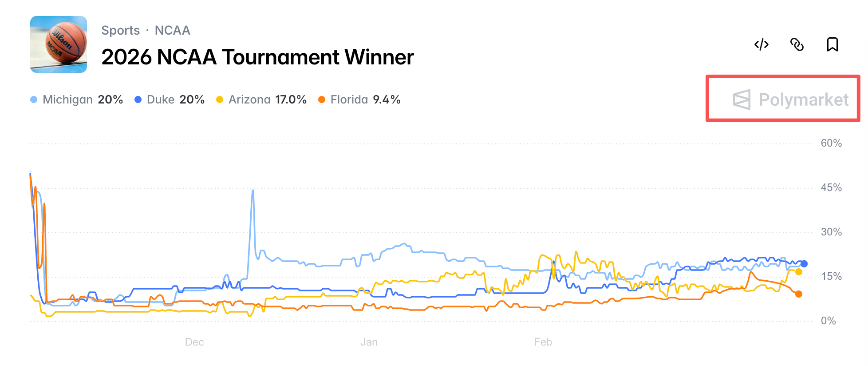
Task: Click the 2026 NCAA Tournament Winner title
Action: 257,57
